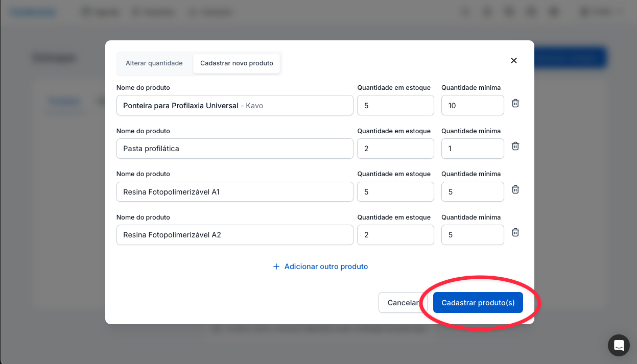Open the chat support widget
637x364 pixels.
click(618, 345)
